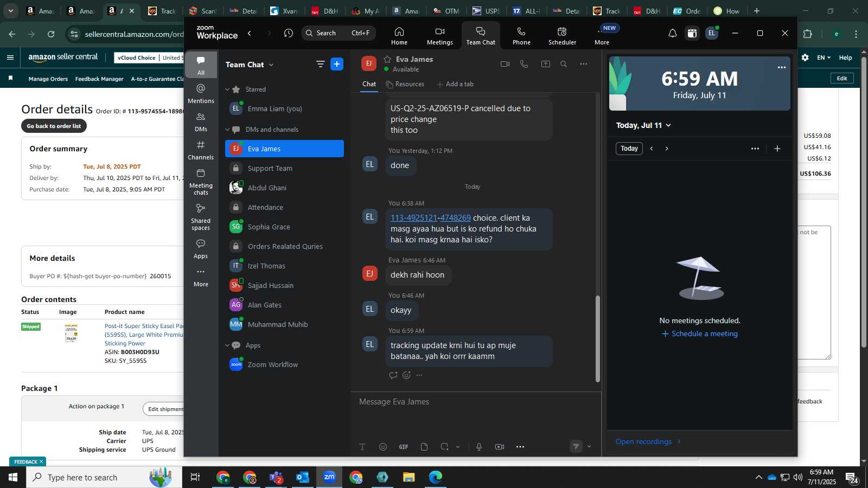Open chat with Abdul Ghani
Viewport: 868px width, 488px height.
284,188
